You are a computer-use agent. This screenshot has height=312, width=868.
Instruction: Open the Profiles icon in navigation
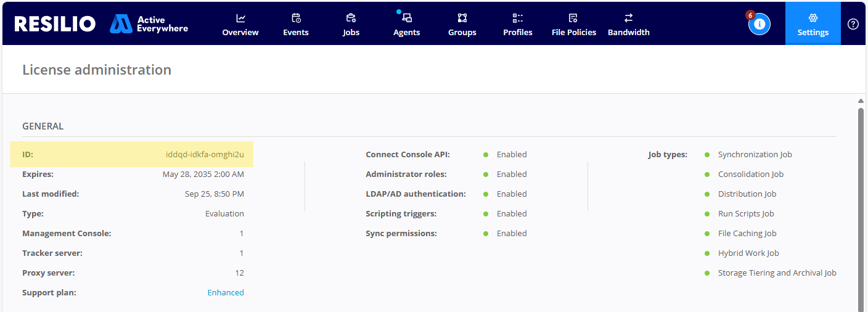click(518, 18)
